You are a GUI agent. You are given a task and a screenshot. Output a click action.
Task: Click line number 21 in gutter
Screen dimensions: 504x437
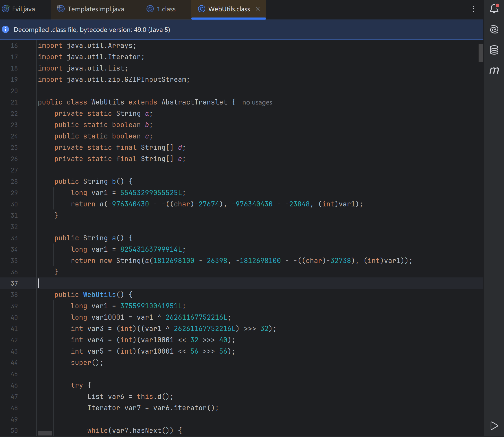[x=14, y=102]
